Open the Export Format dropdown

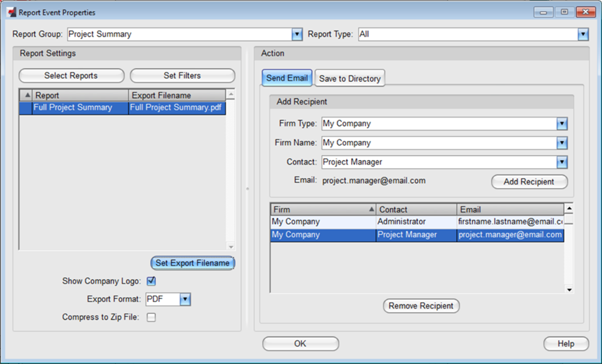[185, 299]
